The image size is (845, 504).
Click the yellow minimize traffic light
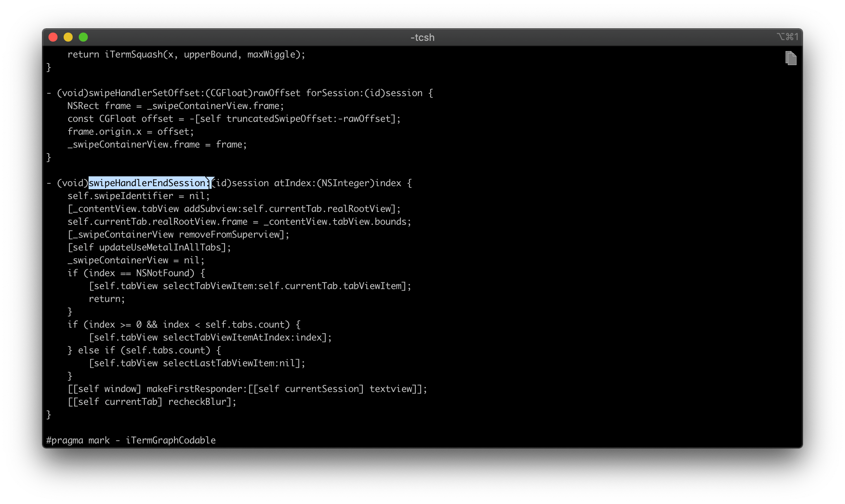[x=69, y=37]
